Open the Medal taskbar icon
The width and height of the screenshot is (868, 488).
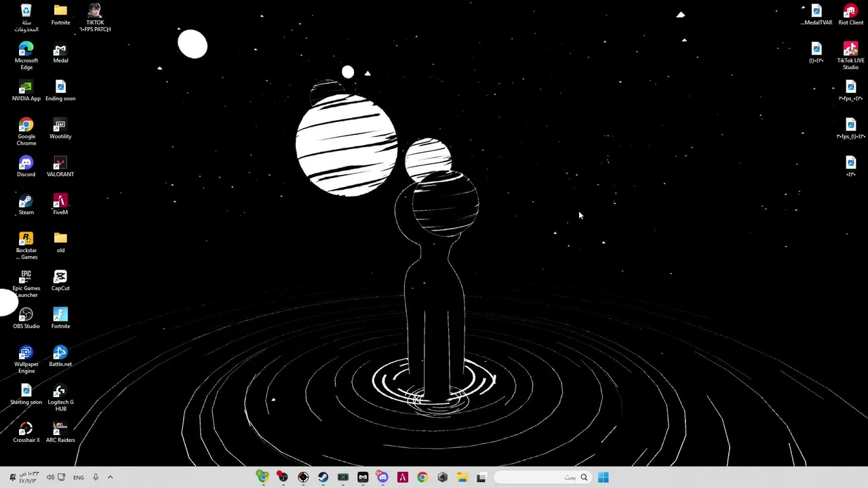coord(363,477)
